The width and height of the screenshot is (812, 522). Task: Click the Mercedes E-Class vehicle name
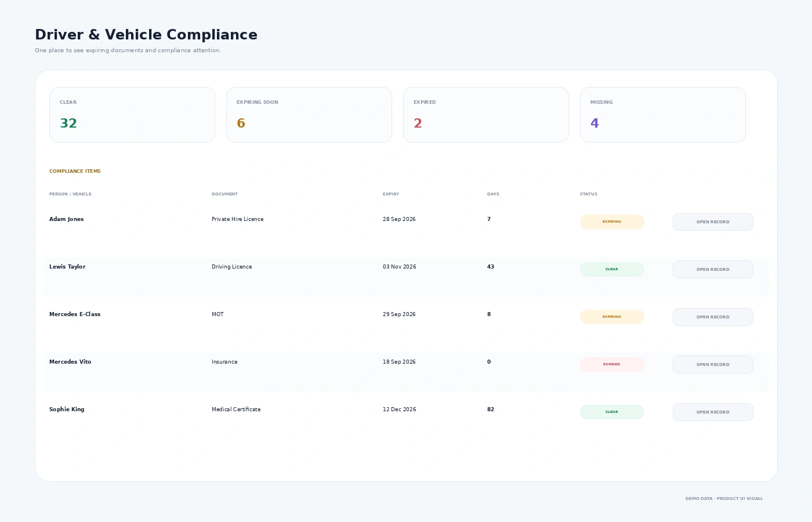point(75,314)
